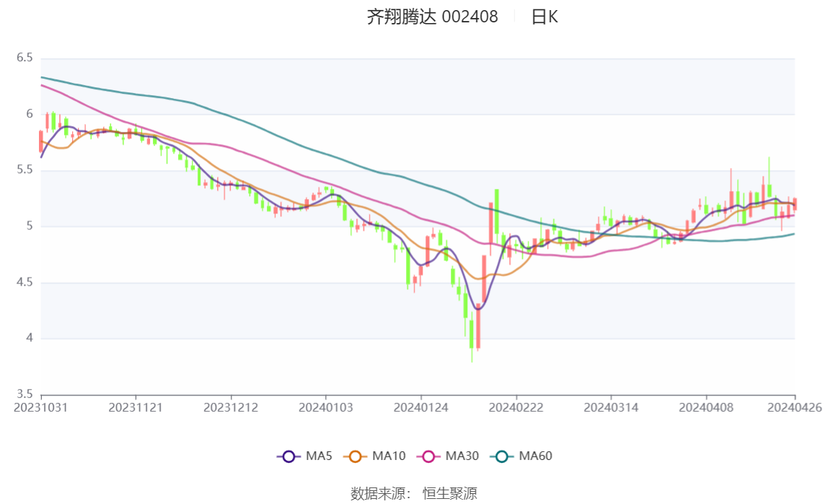Click the 20231031 date axis label
This screenshot has height=504, width=828.
(40, 407)
